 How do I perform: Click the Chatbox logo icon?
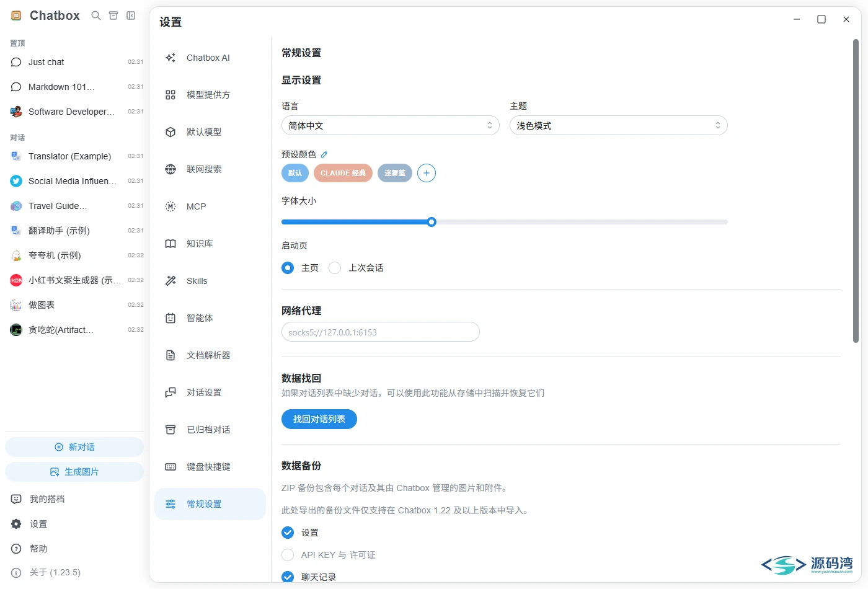17,15
